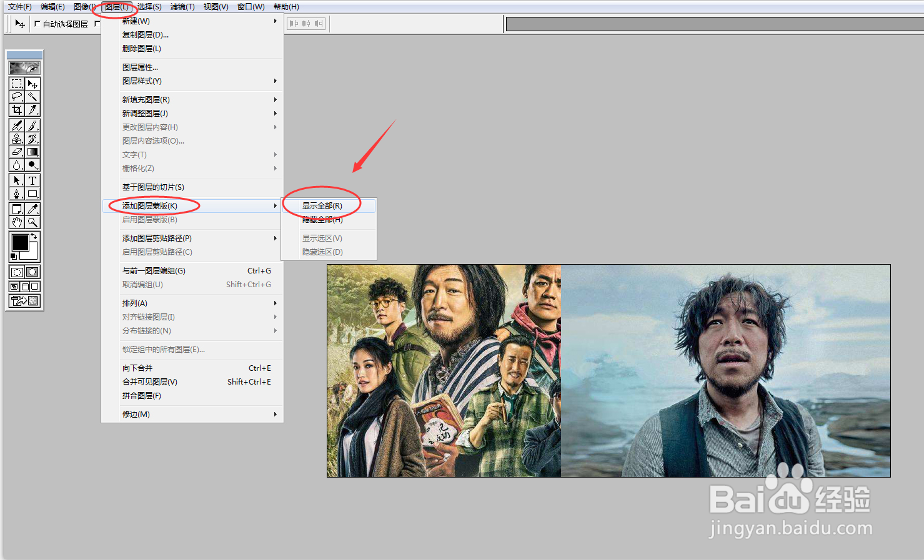Choose Full Screen mode

click(x=35, y=287)
